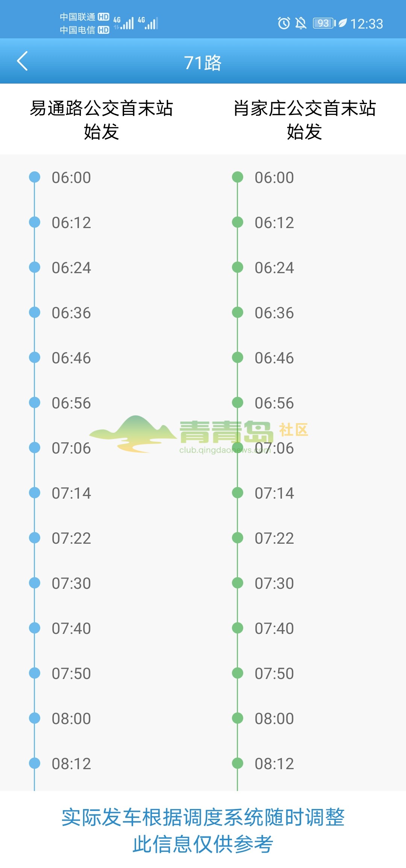Tap the muted bell status icon

(301, 23)
